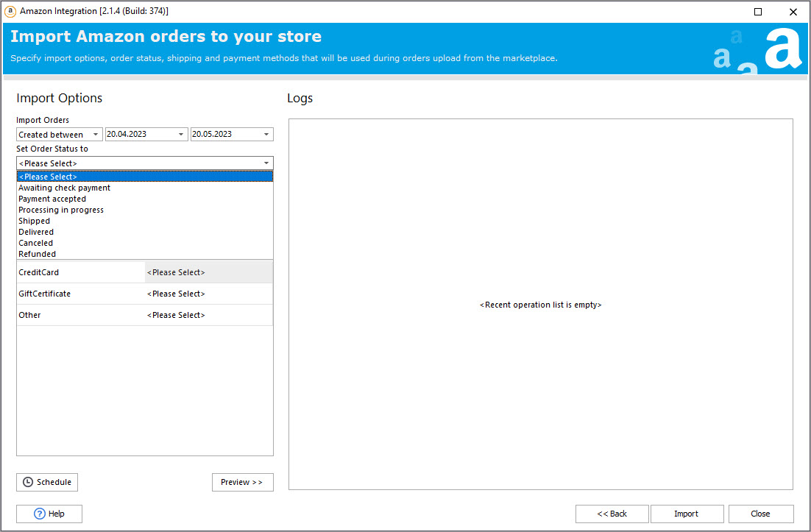Maximize the Amazon Integration window
Image resolution: width=811 pixels, height=532 pixels.
tap(758, 12)
